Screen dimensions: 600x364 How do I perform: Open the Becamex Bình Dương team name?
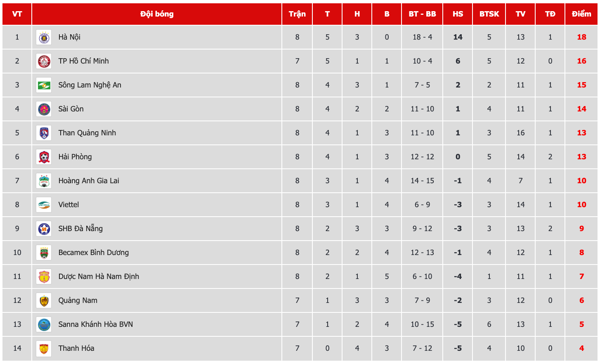tap(93, 253)
